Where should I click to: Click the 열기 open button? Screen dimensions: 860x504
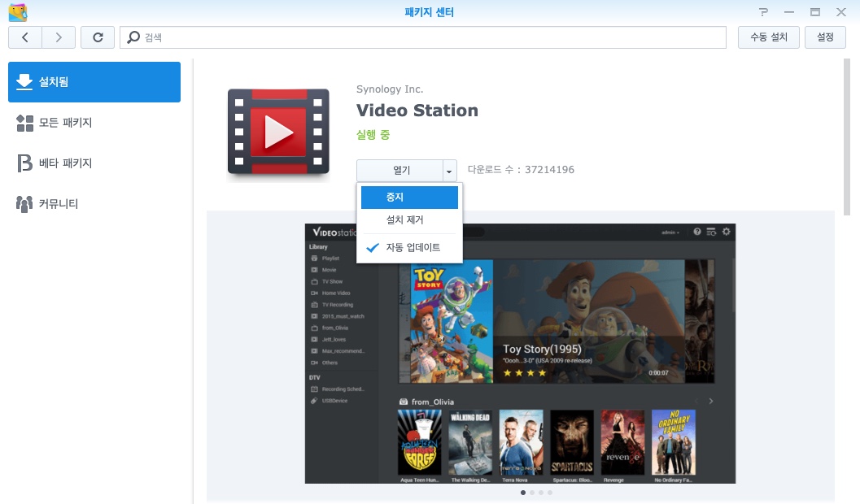[x=399, y=171]
